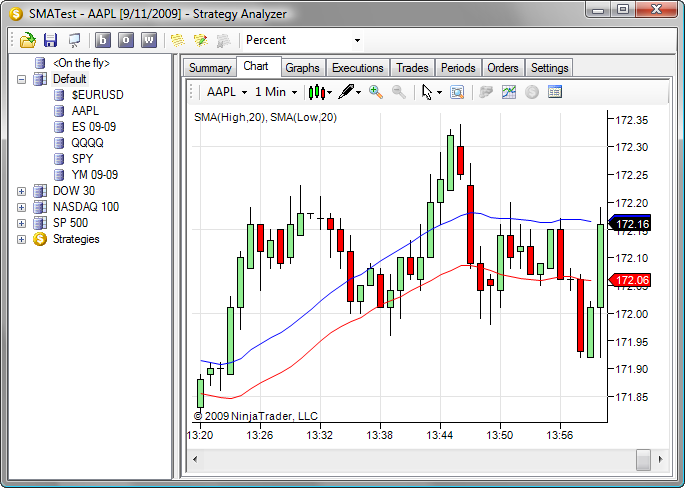Select YM 09-09 in the tree
The height and width of the screenshot is (488, 685).
[95, 175]
